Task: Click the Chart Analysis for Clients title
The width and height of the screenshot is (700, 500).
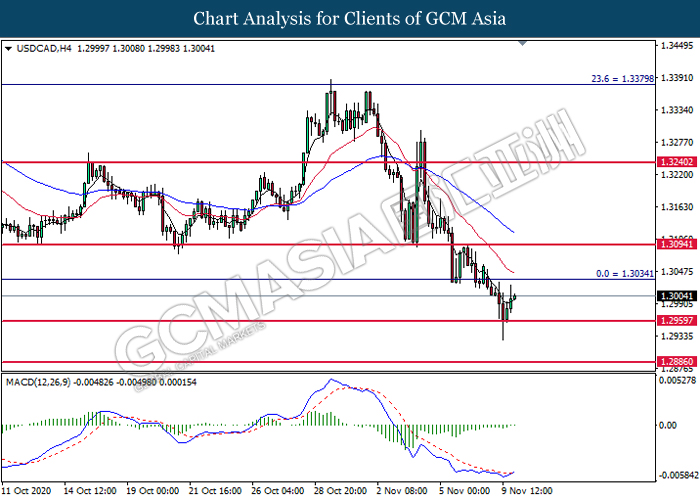Action: pyautogui.click(x=350, y=18)
